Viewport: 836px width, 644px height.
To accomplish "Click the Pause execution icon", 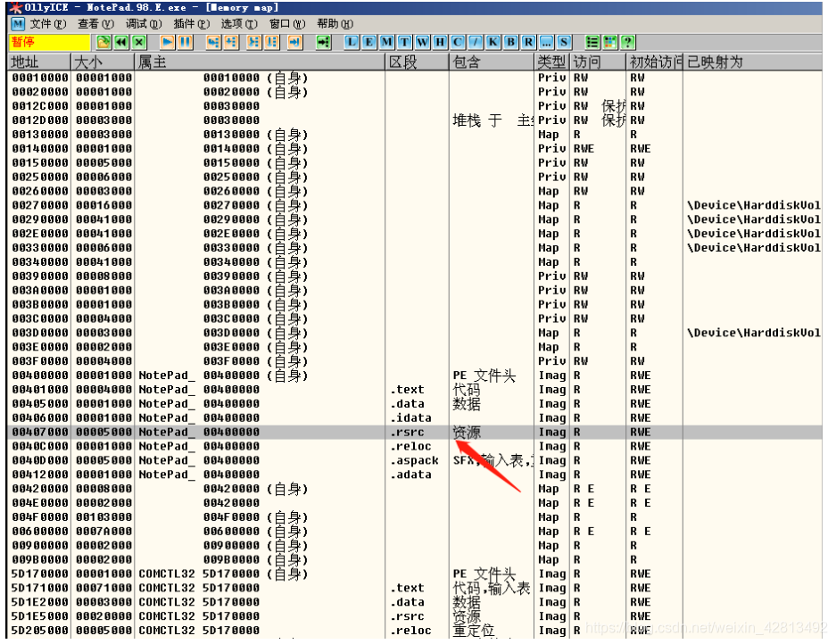I will (x=185, y=42).
